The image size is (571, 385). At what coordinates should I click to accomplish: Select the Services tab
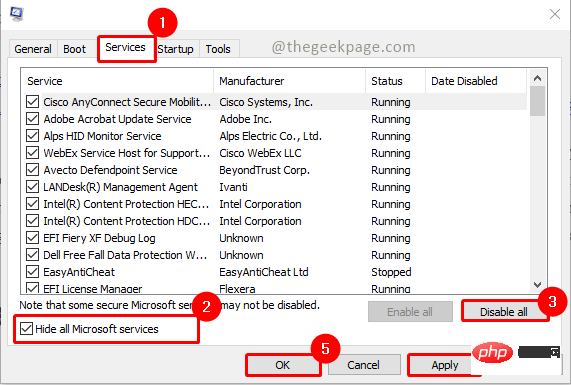[125, 47]
